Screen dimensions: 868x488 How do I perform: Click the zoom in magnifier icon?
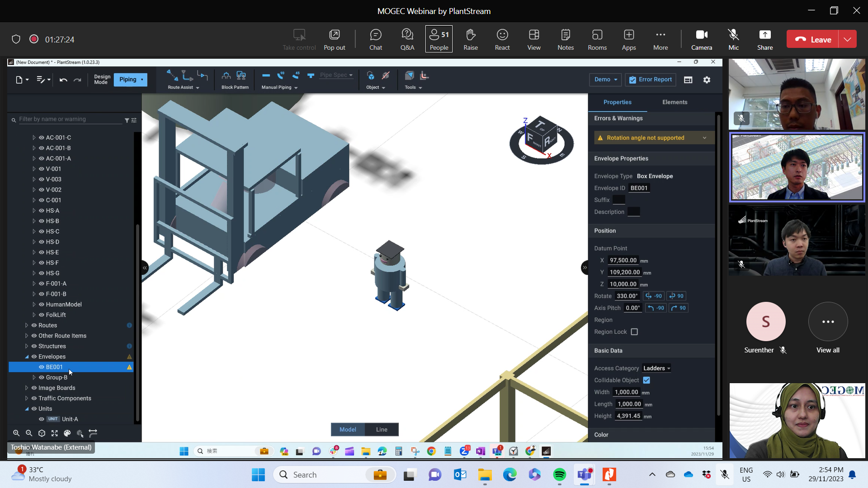point(16,433)
